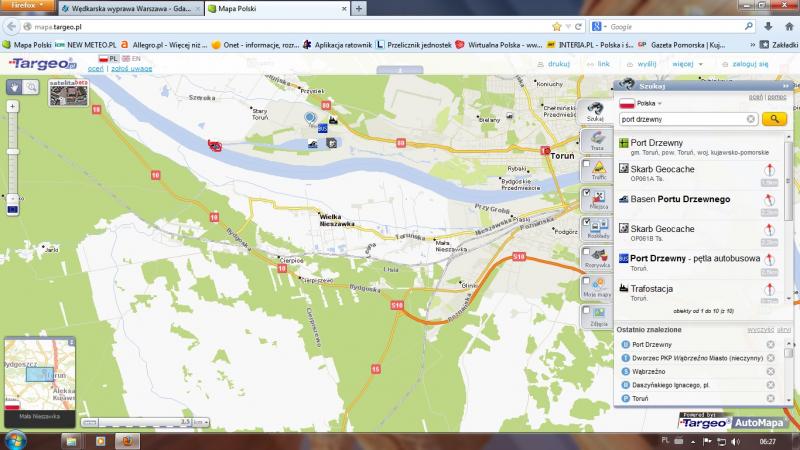
Task: Click the yellow search button
Action: click(773, 119)
